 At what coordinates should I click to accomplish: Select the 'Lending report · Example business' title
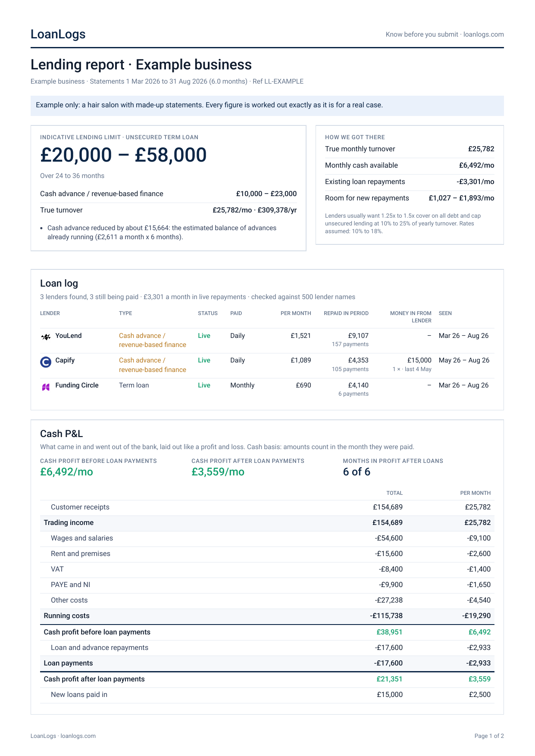[x=141, y=65]
